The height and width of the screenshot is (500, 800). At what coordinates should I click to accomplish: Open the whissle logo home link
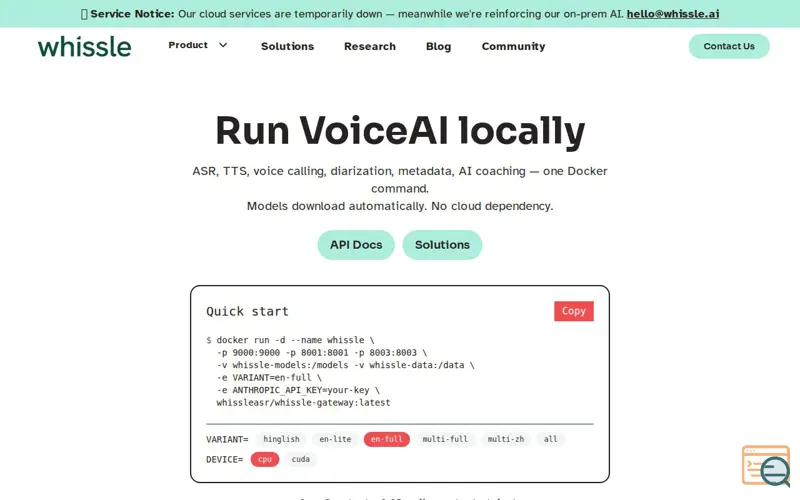tap(84, 46)
